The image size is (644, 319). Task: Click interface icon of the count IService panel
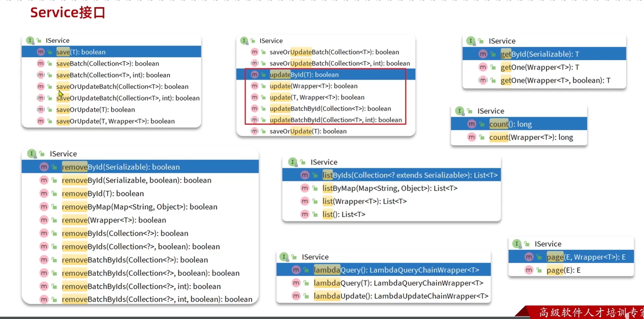pyautogui.click(x=459, y=111)
